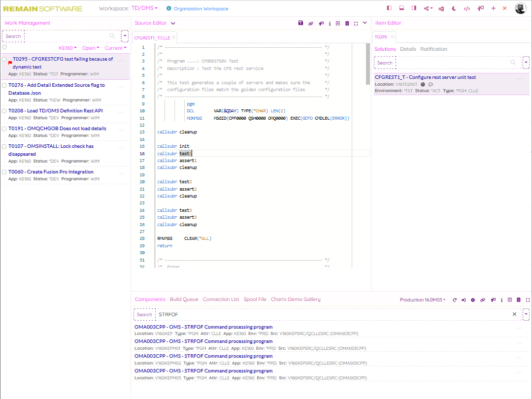The height and width of the screenshot is (399, 532).
Task: Check the T0276 task checkbox
Action: [x=4, y=85]
